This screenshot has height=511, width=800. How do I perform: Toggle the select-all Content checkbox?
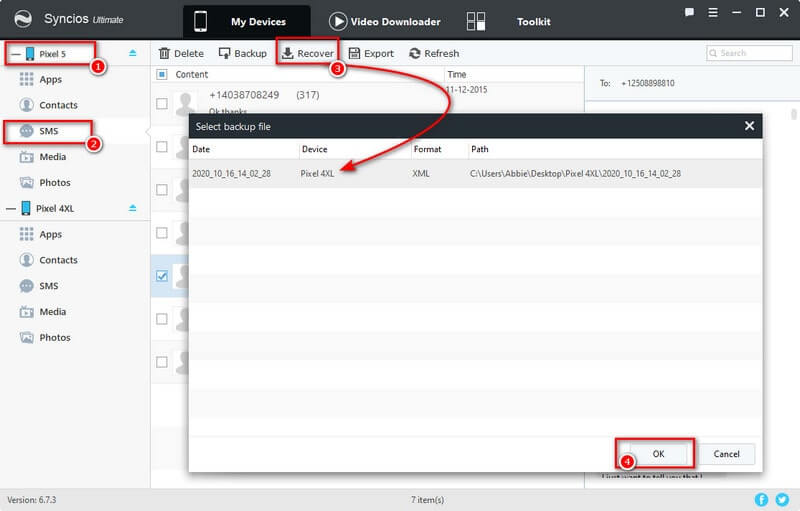click(162, 74)
